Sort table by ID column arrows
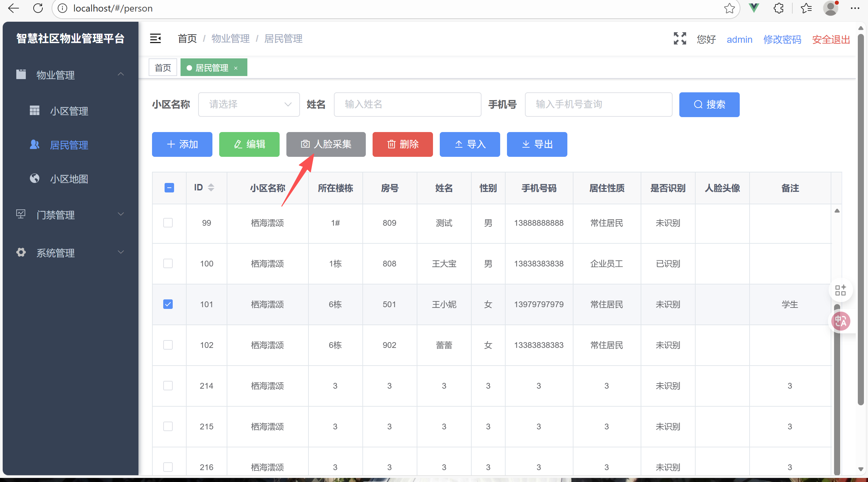Image resolution: width=868 pixels, height=482 pixels. tap(211, 187)
